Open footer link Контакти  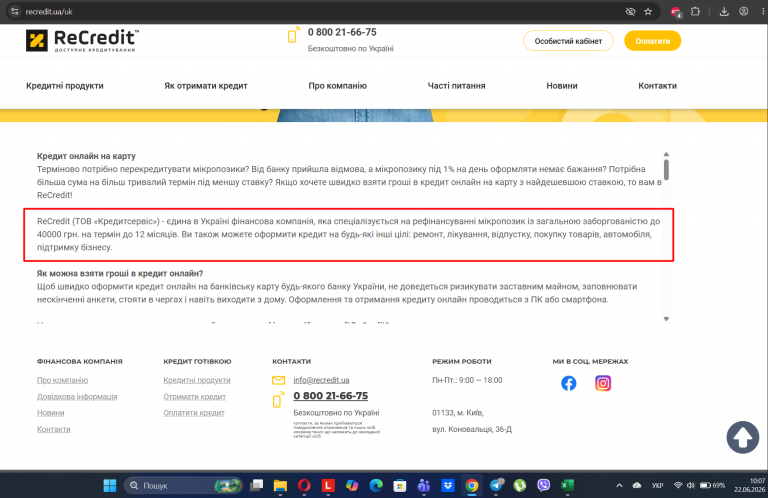[53, 429]
